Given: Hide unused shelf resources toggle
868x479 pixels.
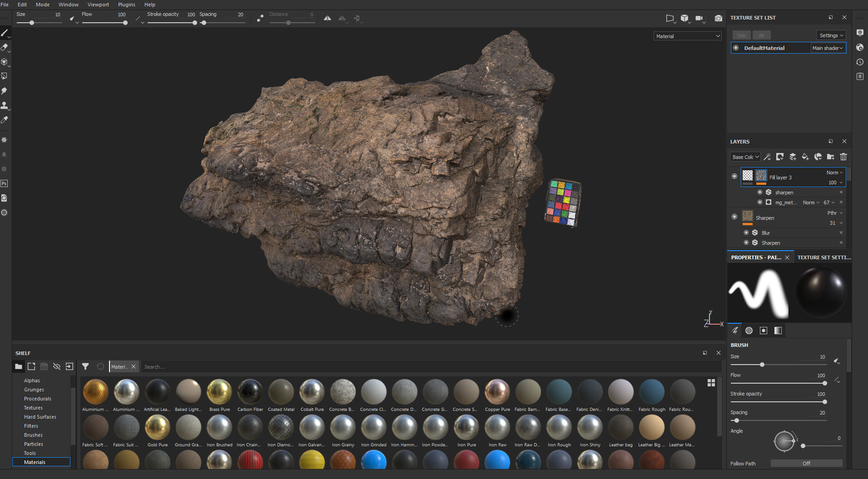Looking at the screenshot, I should [x=57, y=366].
